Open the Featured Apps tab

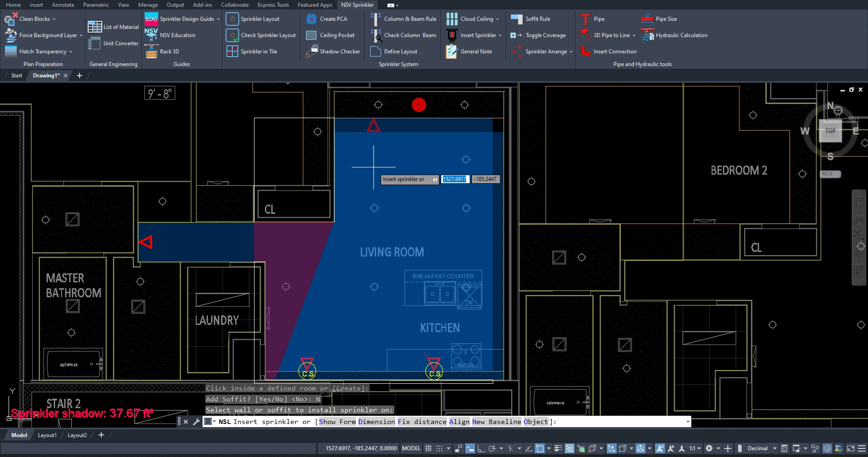(x=315, y=5)
